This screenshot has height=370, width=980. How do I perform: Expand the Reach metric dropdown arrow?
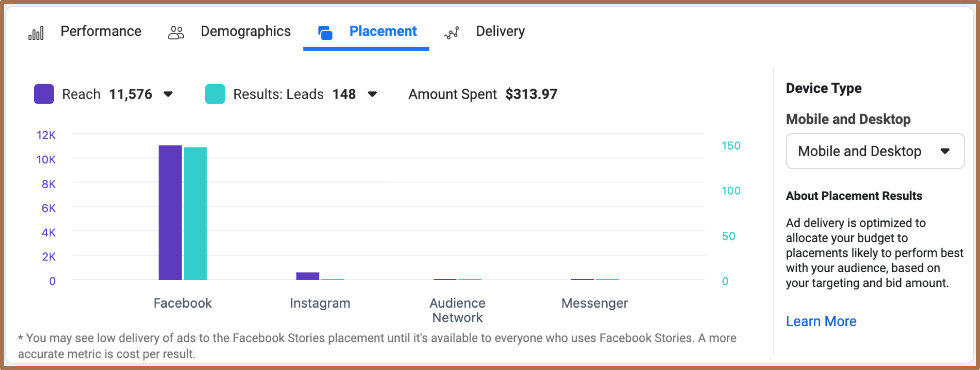(168, 94)
